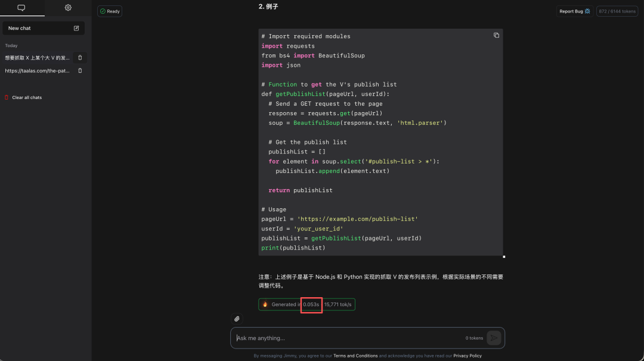Open the attachment paperclip icon
The image size is (644, 361).
coord(237,319)
